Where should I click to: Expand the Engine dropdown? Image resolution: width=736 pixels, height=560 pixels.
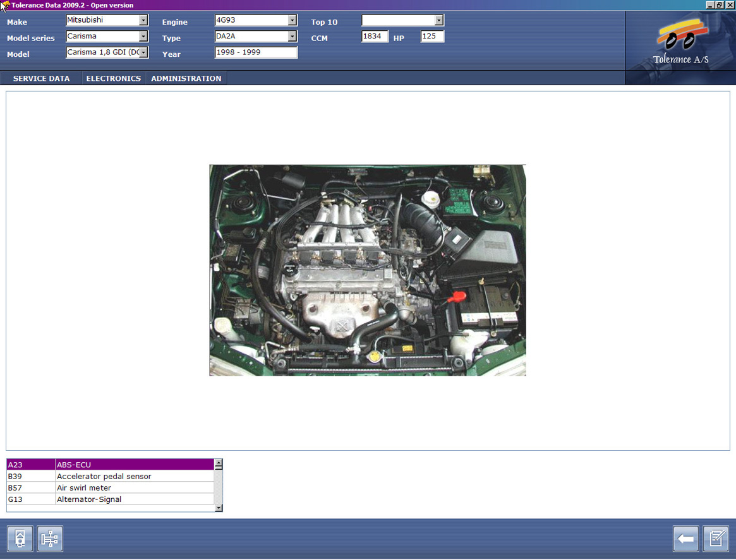click(292, 20)
